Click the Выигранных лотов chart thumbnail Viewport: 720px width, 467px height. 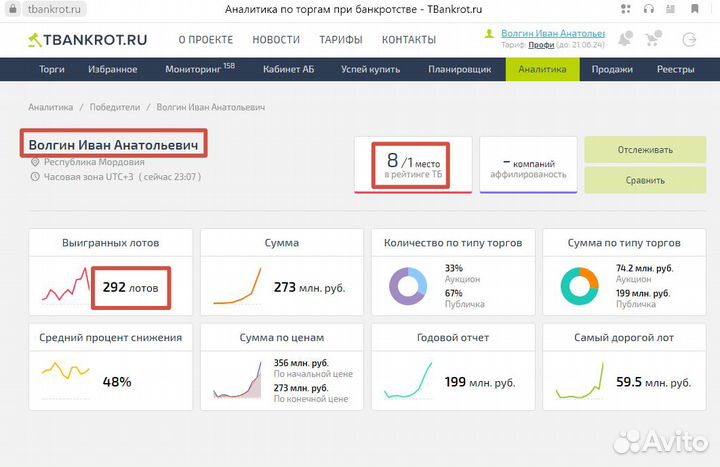[64, 288]
